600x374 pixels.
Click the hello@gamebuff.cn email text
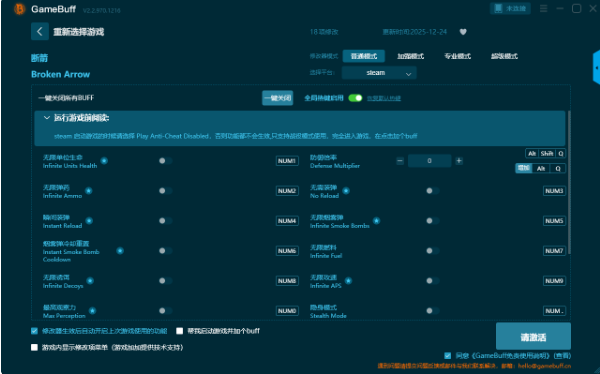tap(545, 366)
